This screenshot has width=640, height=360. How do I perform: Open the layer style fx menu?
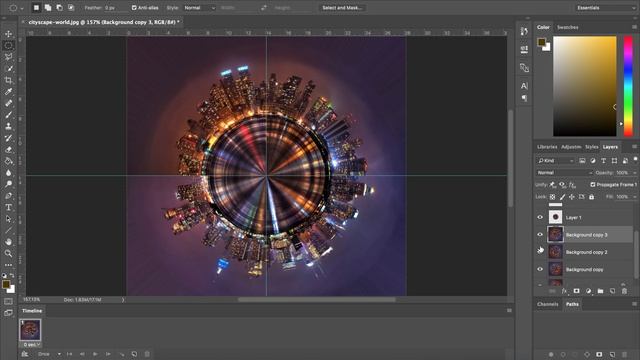point(564,291)
